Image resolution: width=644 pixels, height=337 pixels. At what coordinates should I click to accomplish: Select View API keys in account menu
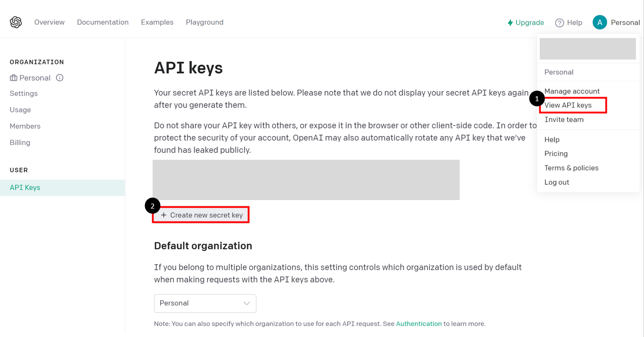point(568,105)
